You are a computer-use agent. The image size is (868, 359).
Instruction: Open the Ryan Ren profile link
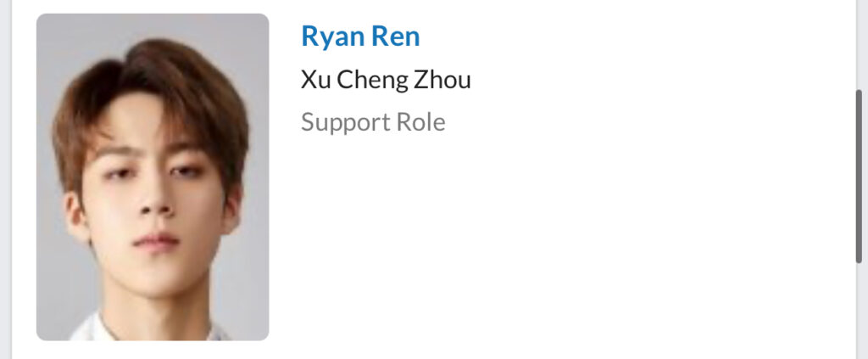[x=360, y=36]
